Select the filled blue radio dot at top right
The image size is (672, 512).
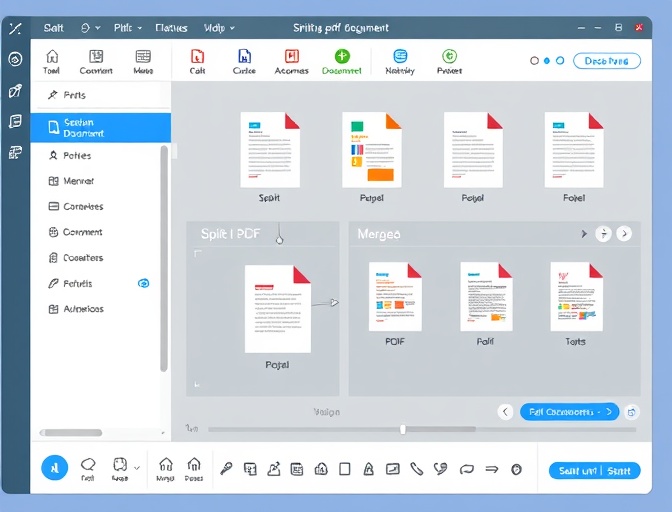coord(546,61)
